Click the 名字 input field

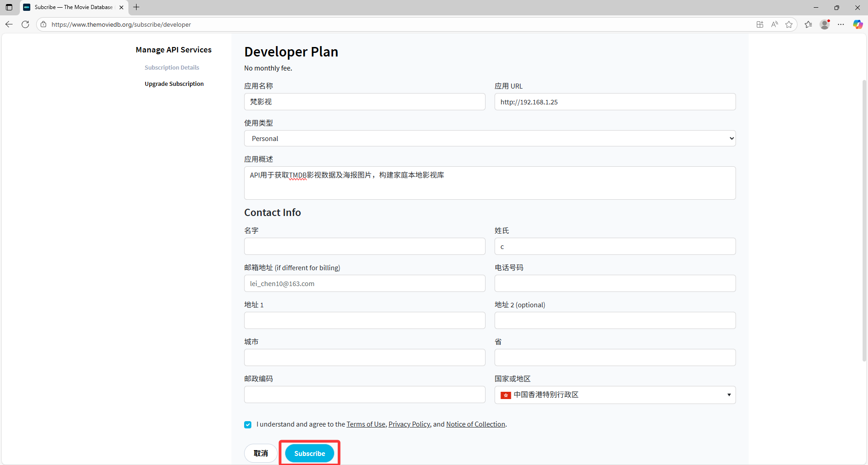[365, 246]
